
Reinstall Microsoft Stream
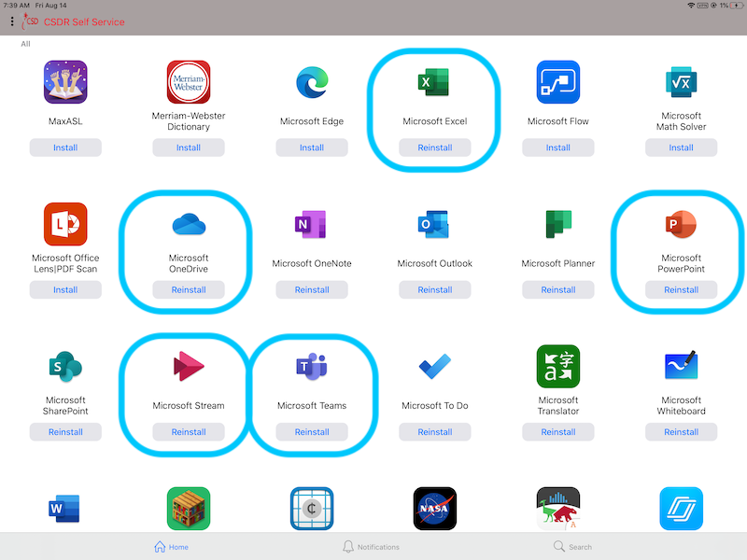pyautogui.click(x=189, y=432)
